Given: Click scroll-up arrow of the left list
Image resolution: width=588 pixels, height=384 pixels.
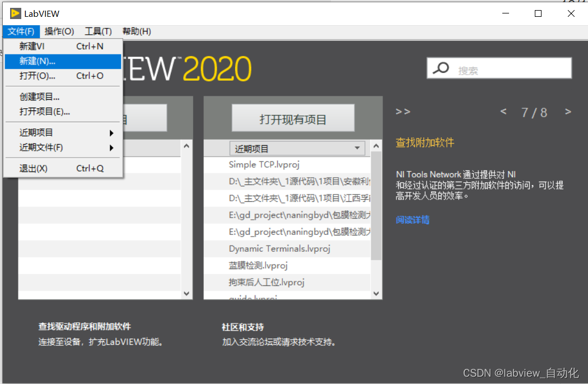Looking at the screenshot, I should pyautogui.click(x=186, y=146).
